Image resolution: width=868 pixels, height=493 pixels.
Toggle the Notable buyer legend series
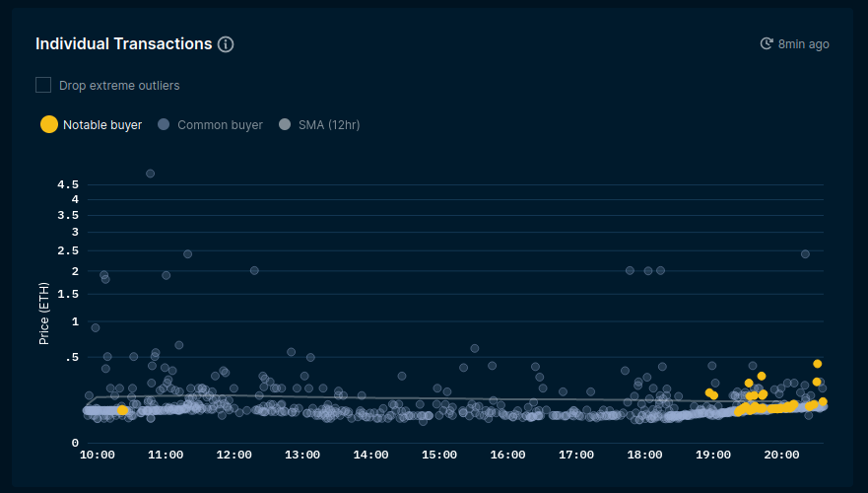pyautogui.click(x=92, y=124)
